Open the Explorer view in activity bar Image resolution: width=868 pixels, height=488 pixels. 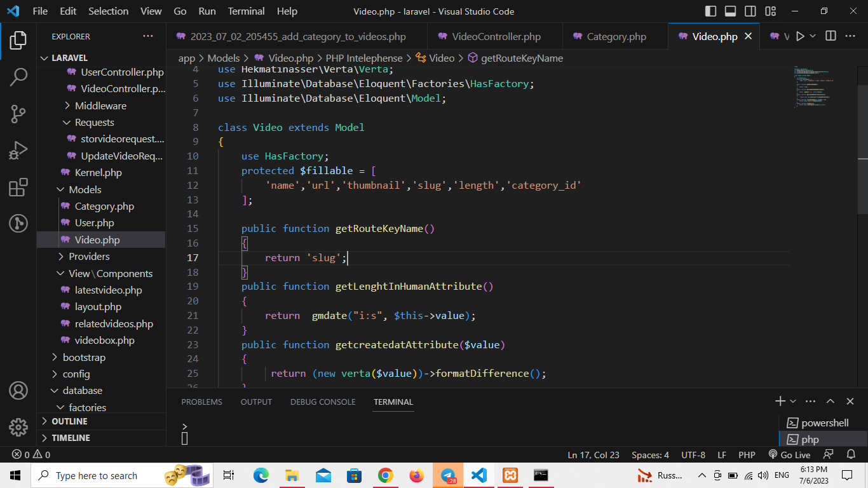(18, 41)
